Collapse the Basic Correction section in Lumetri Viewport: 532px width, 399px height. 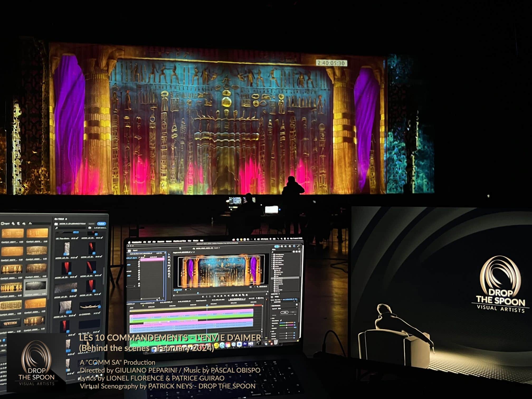click(x=271, y=306)
